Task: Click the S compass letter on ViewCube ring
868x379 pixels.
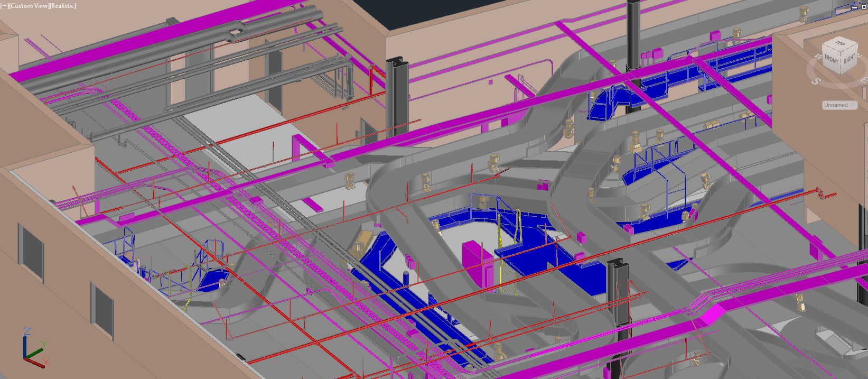Action: pos(816,81)
